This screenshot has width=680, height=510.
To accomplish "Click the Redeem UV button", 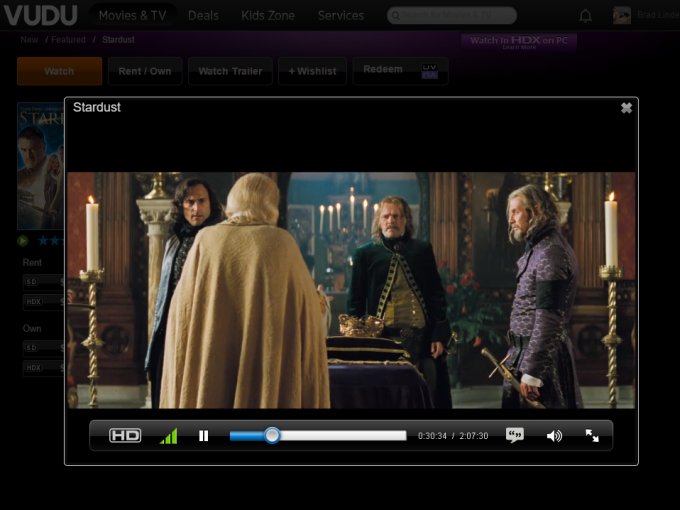I will 400,71.
